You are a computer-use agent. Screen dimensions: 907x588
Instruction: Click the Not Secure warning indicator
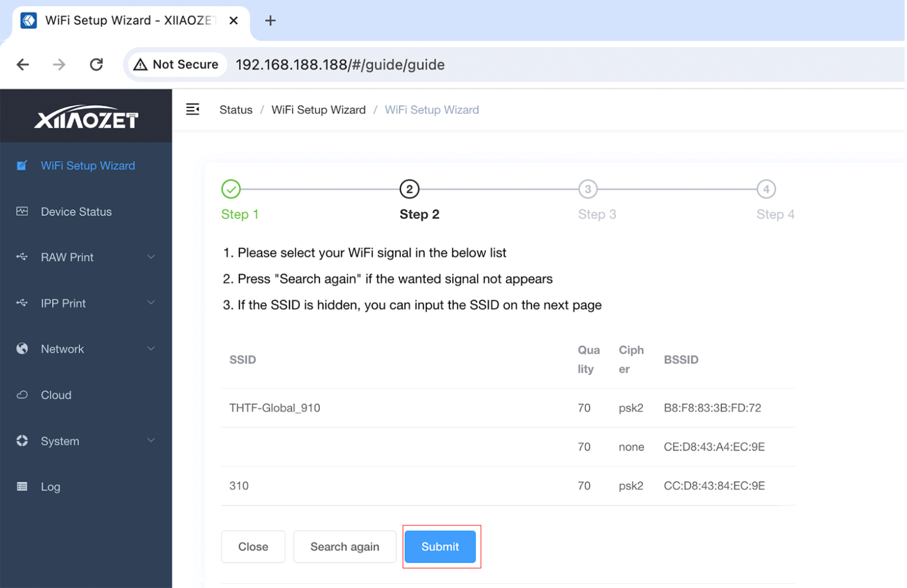pos(177,64)
